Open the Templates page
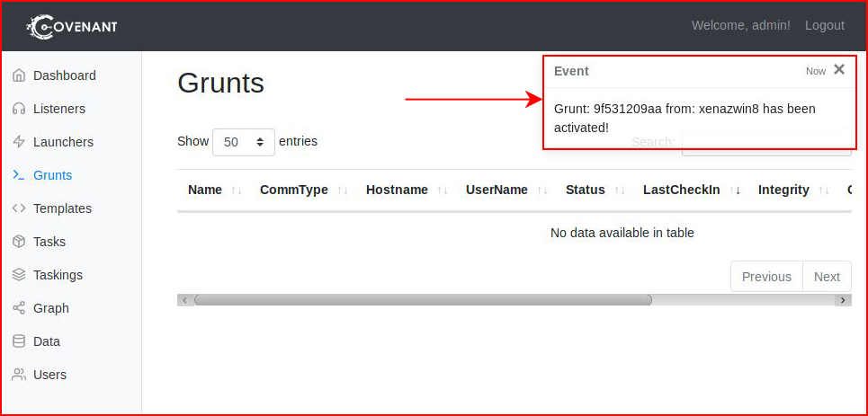The height and width of the screenshot is (416, 868). pos(62,208)
